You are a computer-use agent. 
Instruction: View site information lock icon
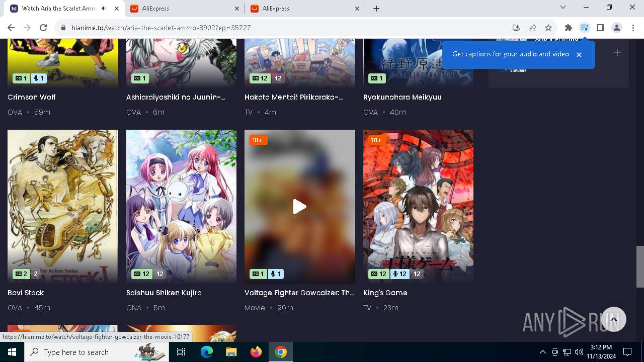coord(63,28)
